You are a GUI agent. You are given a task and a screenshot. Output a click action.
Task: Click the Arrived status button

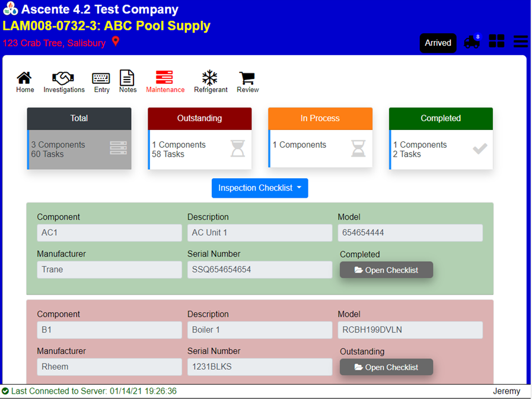point(438,43)
